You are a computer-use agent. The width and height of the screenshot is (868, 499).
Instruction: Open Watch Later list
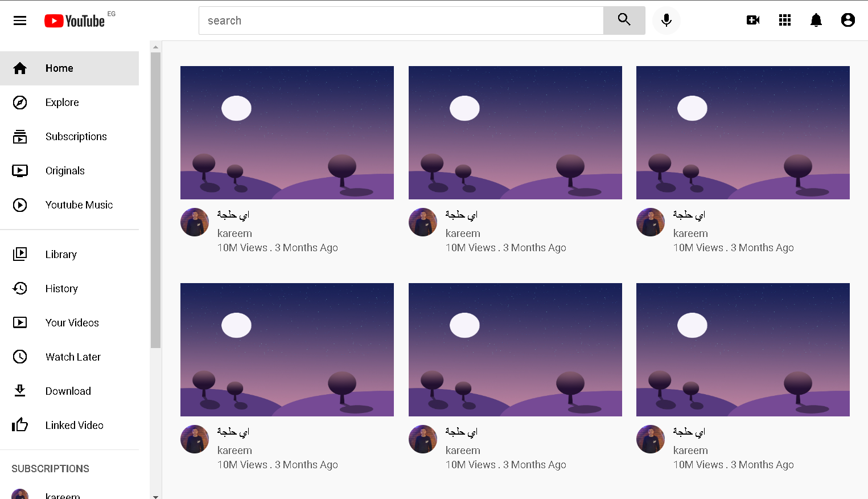coord(69,357)
